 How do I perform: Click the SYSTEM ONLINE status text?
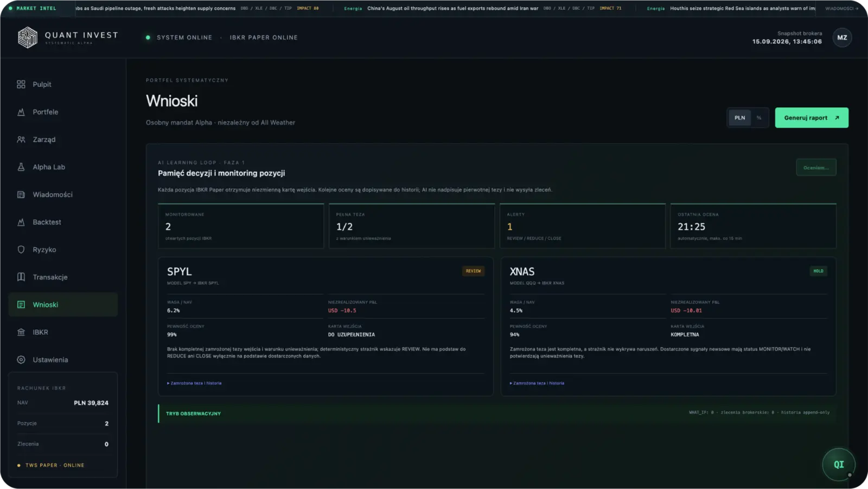(184, 37)
